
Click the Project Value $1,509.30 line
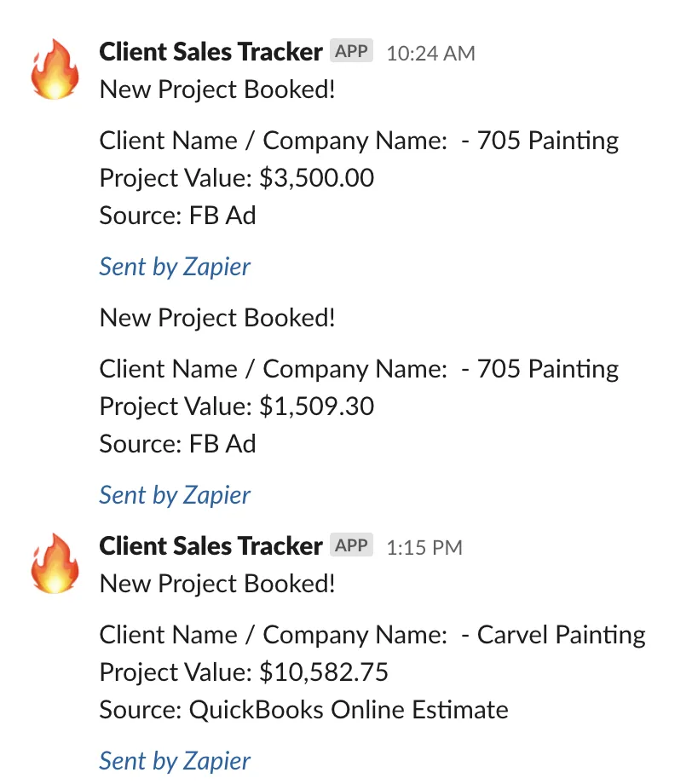237,406
